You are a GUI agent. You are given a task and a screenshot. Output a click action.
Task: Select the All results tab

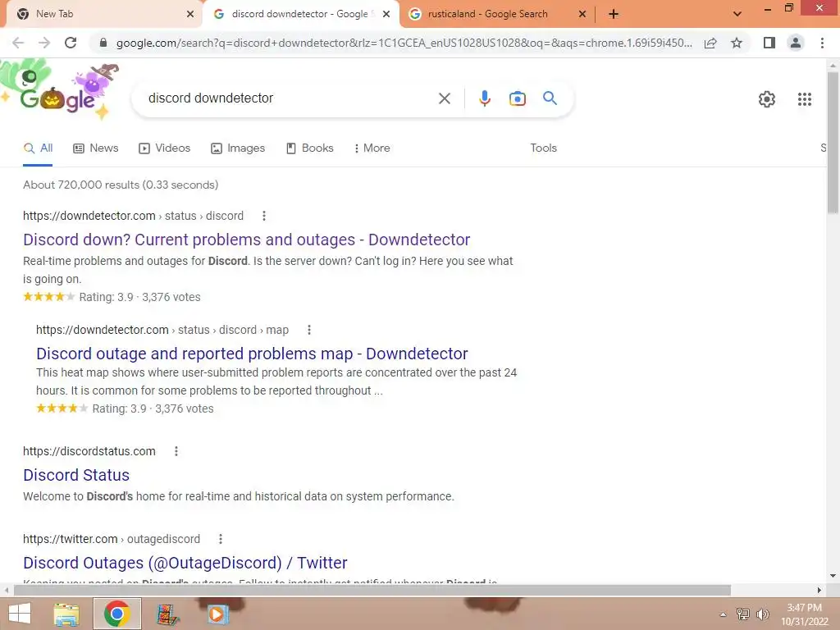pyautogui.click(x=38, y=148)
